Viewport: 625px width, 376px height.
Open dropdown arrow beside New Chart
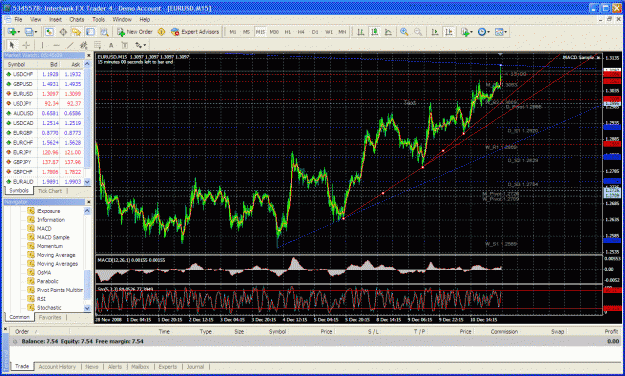point(19,32)
